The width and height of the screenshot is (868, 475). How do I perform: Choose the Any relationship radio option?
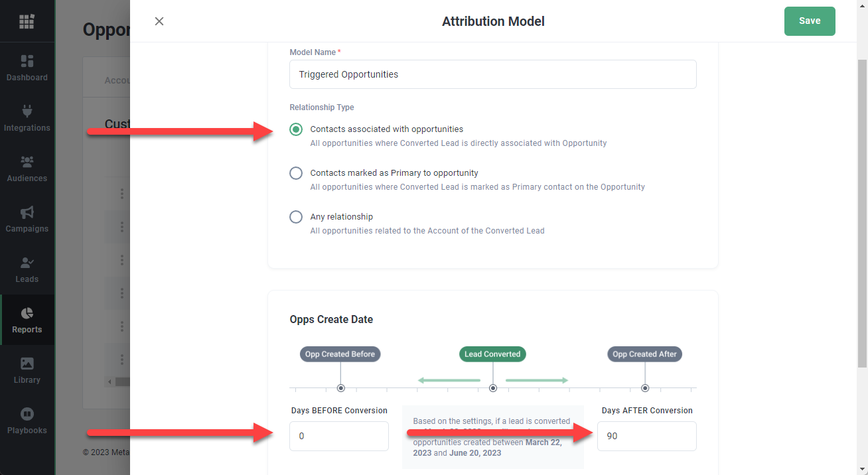tap(296, 217)
